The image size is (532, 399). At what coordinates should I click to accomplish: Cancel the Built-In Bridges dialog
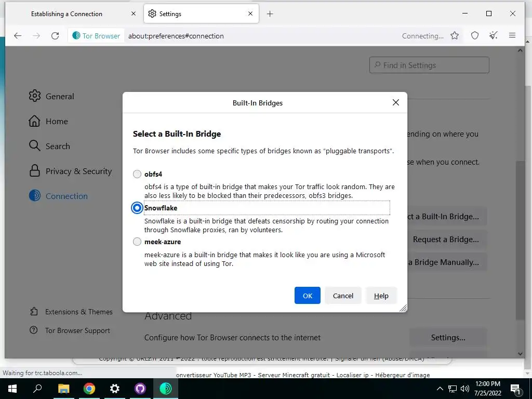(343, 296)
